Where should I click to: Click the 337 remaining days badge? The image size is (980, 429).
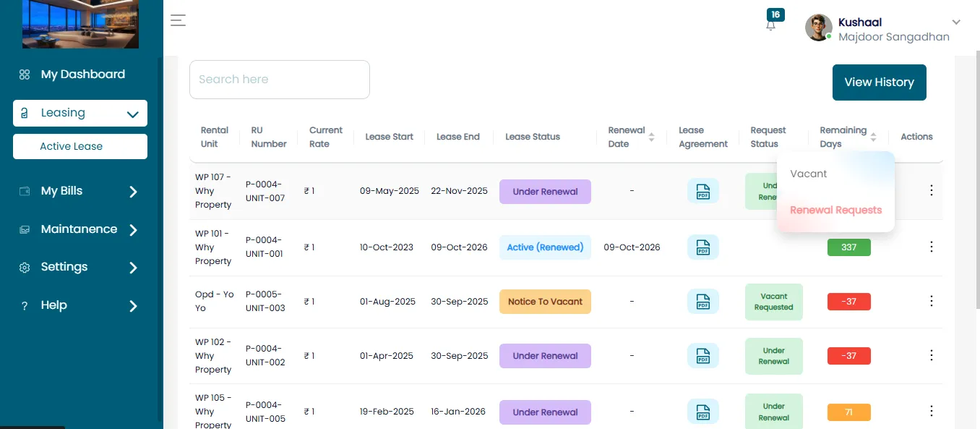coord(849,247)
